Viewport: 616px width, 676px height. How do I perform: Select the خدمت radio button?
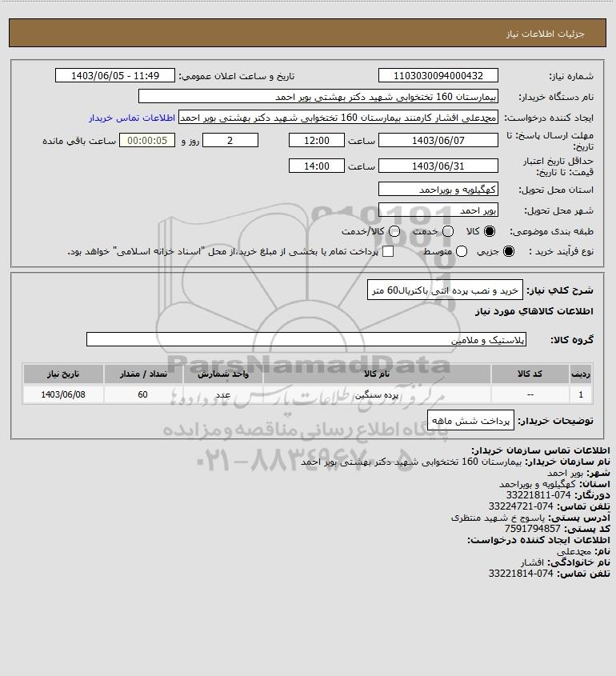(x=448, y=231)
